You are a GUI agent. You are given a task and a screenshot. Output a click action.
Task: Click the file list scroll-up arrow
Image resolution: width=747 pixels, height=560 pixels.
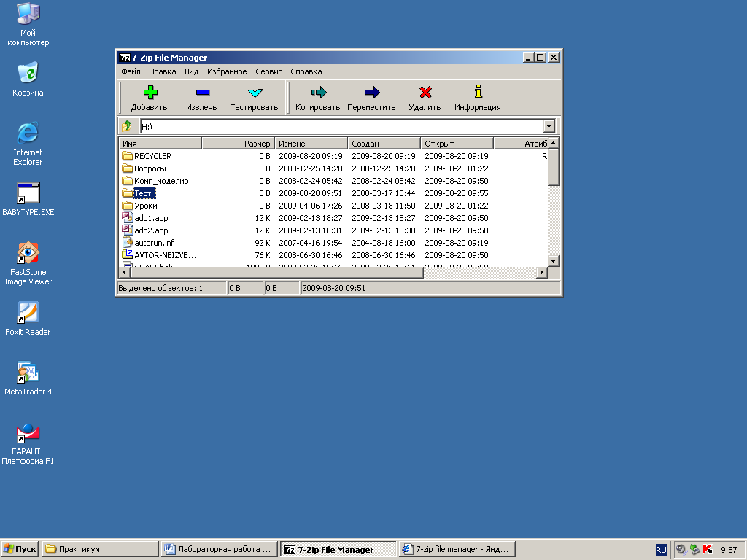click(553, 143)
